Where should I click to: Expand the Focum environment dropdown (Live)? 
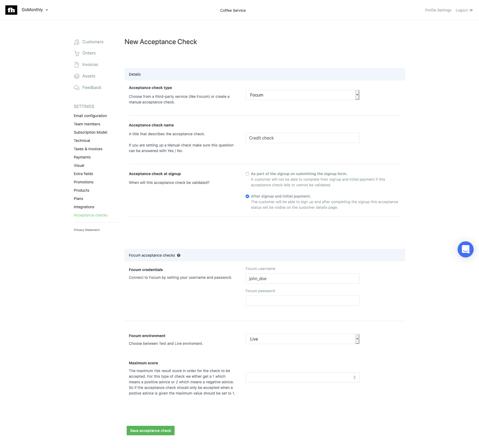click(302, 339)
